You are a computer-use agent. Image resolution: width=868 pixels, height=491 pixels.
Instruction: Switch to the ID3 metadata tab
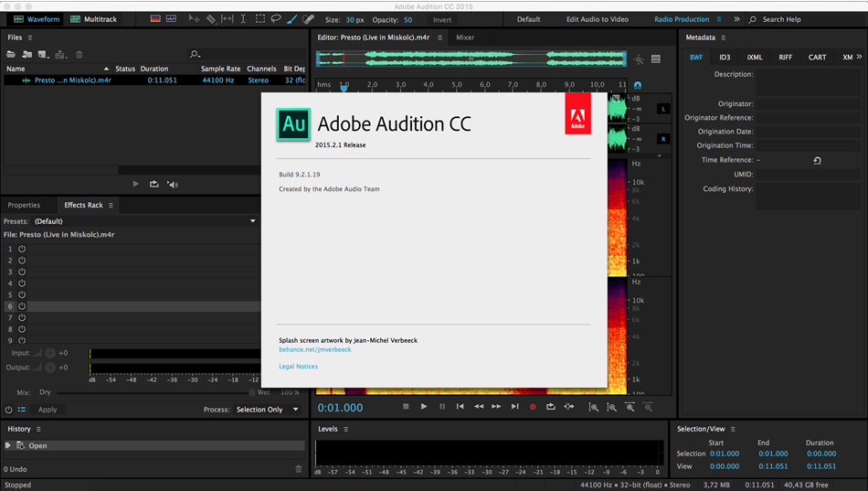coord(725,58)
